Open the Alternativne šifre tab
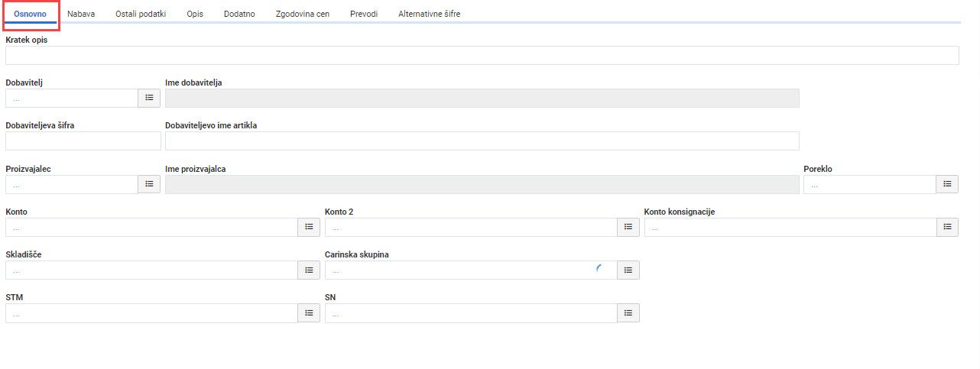The width and height of the screenshot is (980, 369). pos(430,14)
